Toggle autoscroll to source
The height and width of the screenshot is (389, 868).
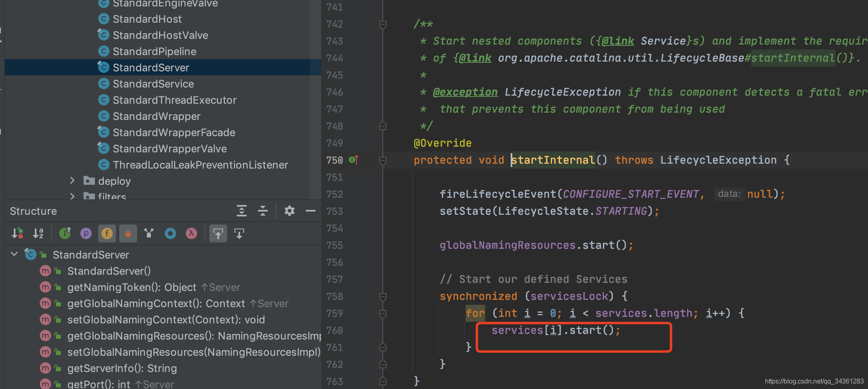[x=218, y=233]
